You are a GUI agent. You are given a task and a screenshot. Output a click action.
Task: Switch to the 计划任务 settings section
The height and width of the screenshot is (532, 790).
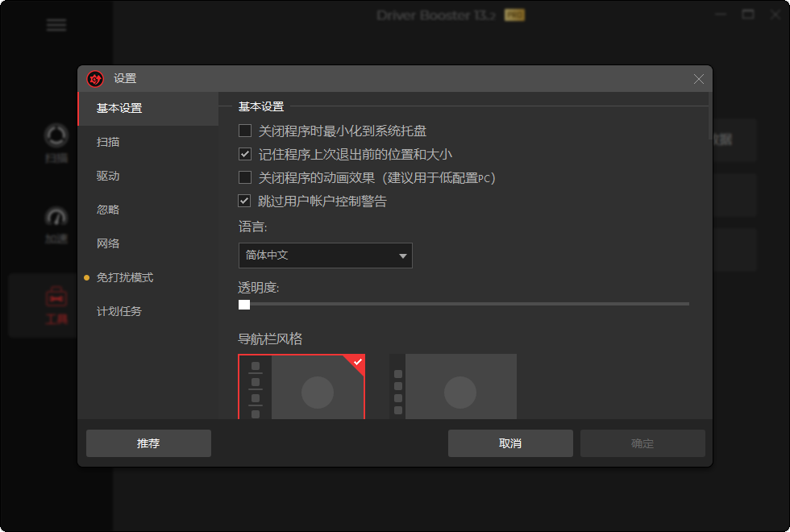(x=117, y=310)
